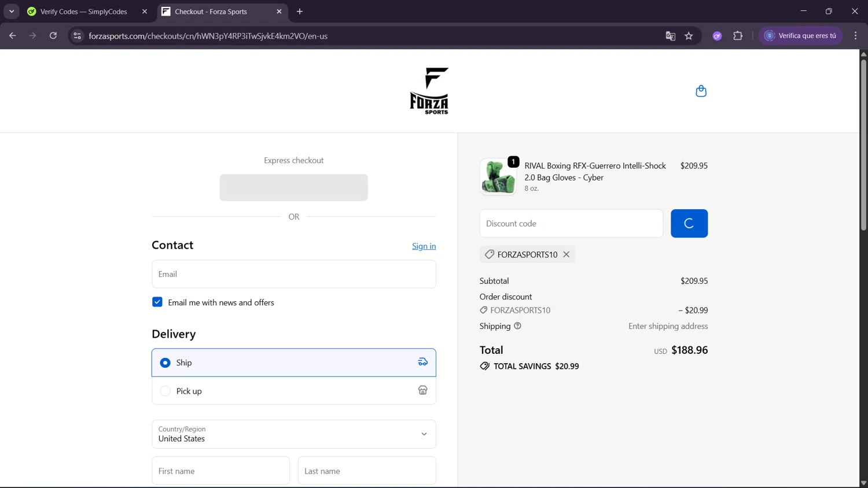Screen dimensions: 868x488
Task: Go forward to the next page
Action: (x=32, y=36)
